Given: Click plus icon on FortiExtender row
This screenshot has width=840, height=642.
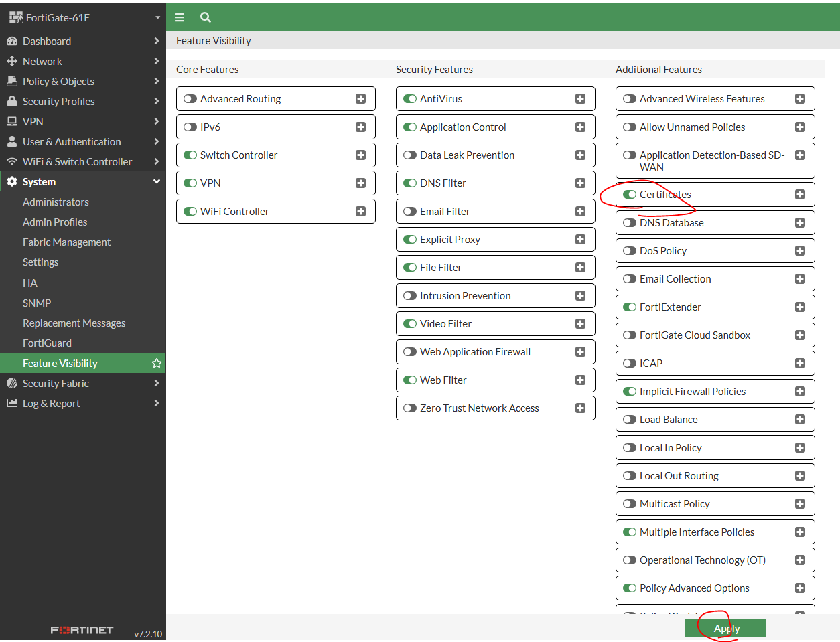Looking at the screenshot, I should click(800, 307).
